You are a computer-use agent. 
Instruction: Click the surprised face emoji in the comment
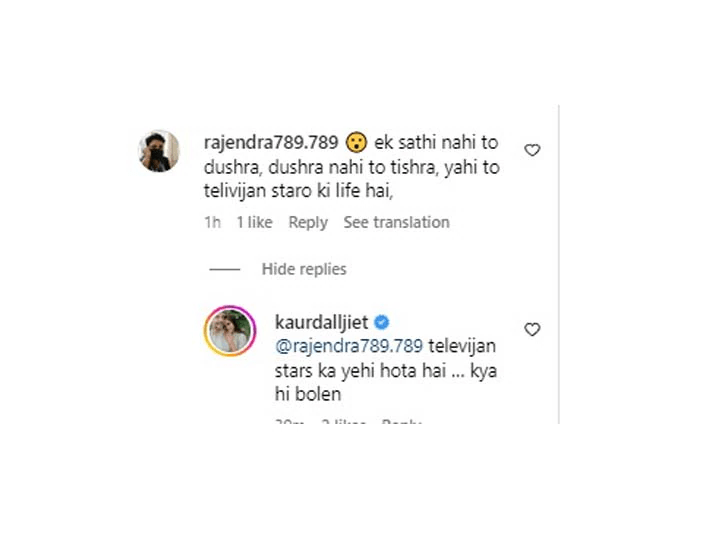tap(356, 142)
